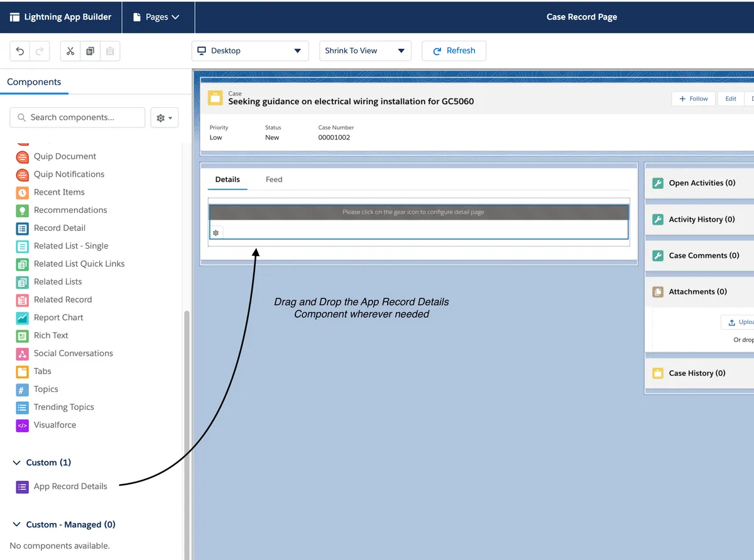Click the Upload button under Attachments
Screen dimensions: 754x560
(x=738, y=322)
